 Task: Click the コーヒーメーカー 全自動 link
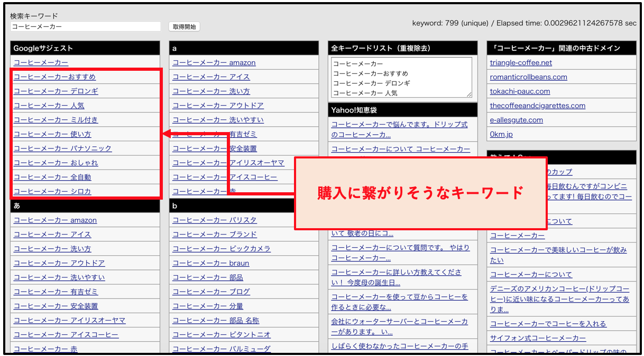pos(52,177)
